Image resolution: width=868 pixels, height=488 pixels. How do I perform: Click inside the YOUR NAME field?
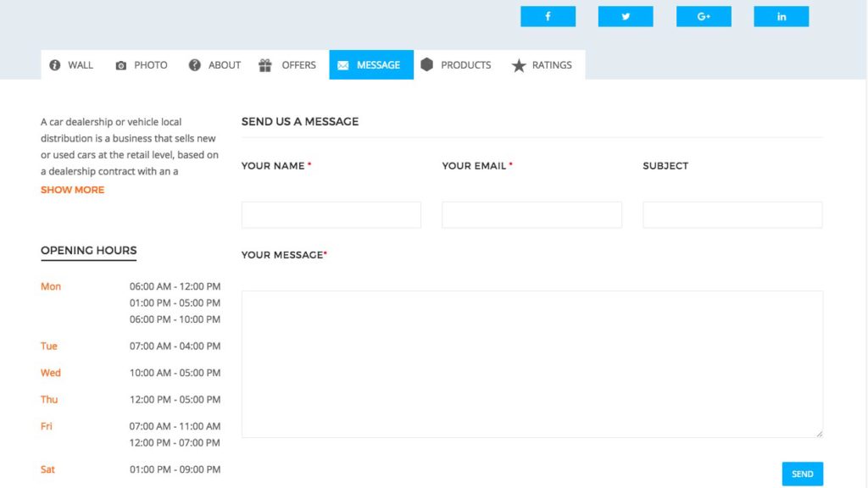[331, 214]
